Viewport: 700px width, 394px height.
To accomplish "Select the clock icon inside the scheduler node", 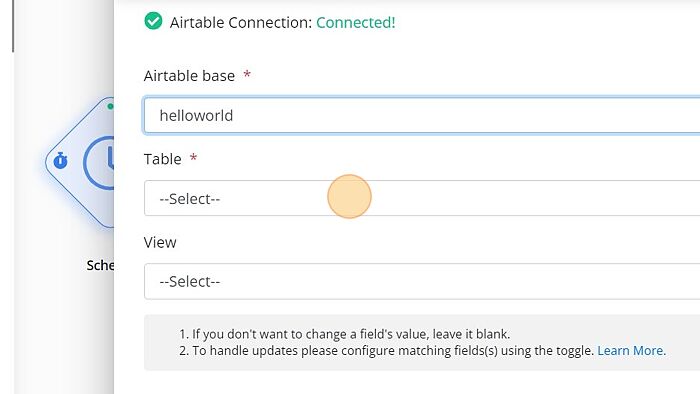I will 100,162.
